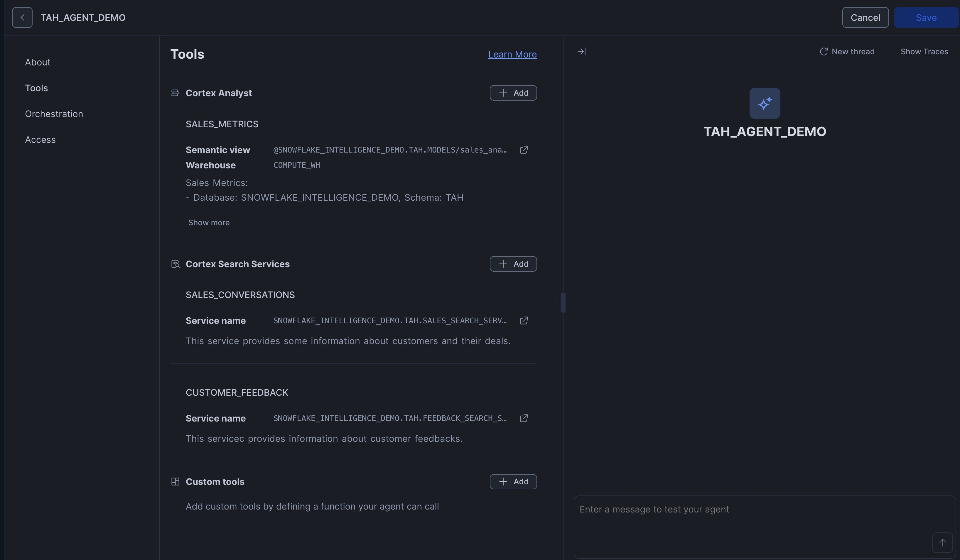Viewport: 960px width, 560px height.
Task: Open the semantic view external link icon
Action: [524, 150]
